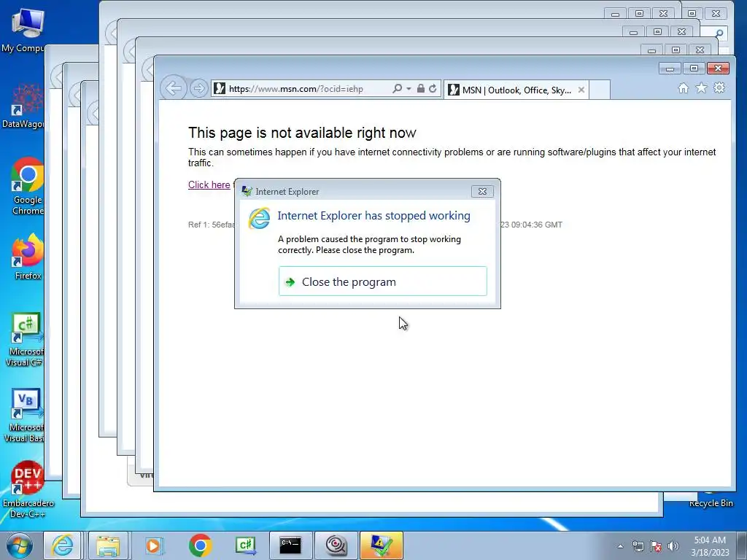Refresh the MSN page

[x=433, y=88]
